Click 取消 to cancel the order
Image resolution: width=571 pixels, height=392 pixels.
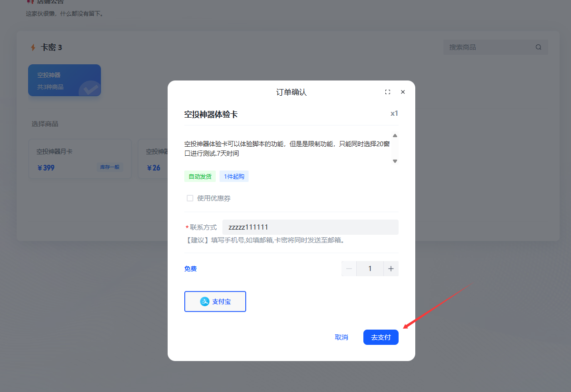click(341, 337)
